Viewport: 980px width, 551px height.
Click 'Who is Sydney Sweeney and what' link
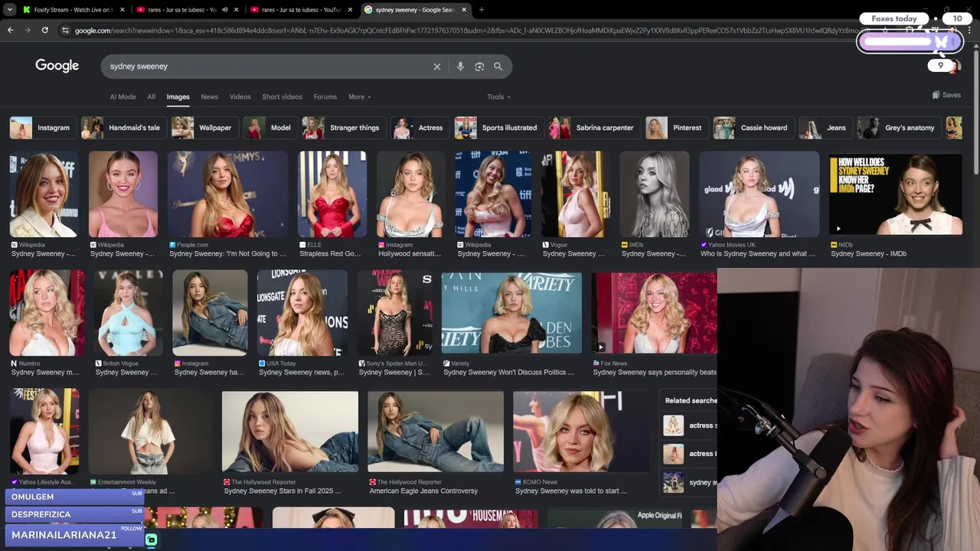pyautogui.click(x=758, y=254)
